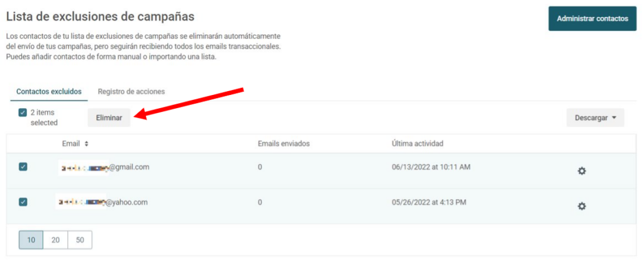This screenshot has width=644, height=264.
Task: Click the Última actividad column header
Action: click(x=418, y=144)
